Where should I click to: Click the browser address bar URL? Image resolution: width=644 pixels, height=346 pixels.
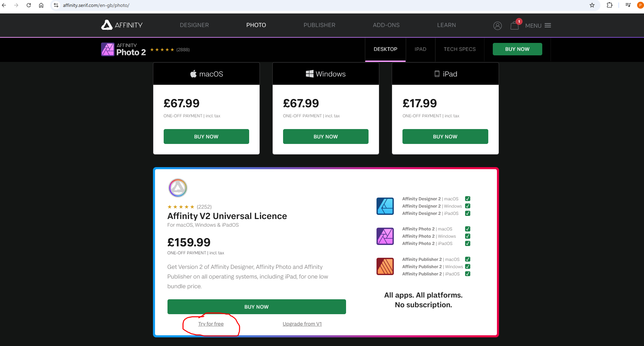(96, 5)
